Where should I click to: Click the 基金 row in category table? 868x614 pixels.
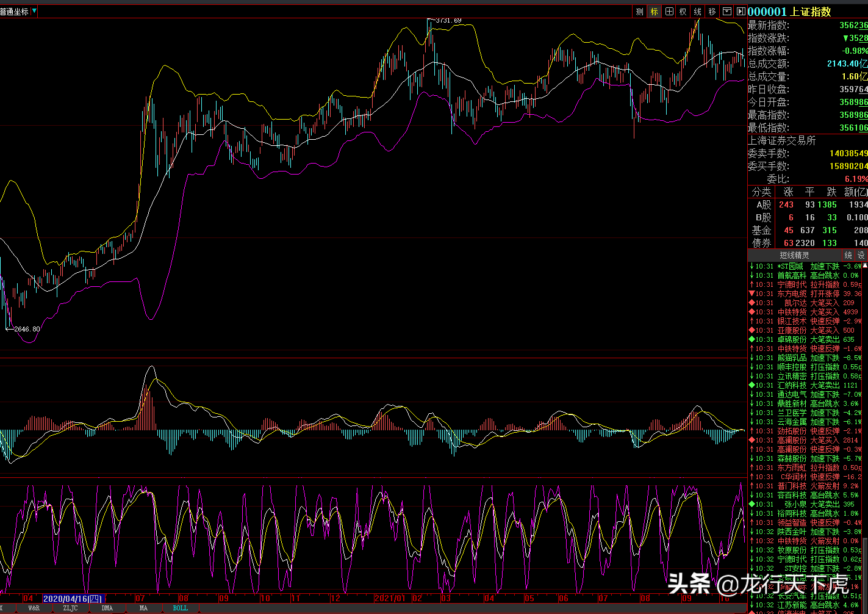pos(808,231)
